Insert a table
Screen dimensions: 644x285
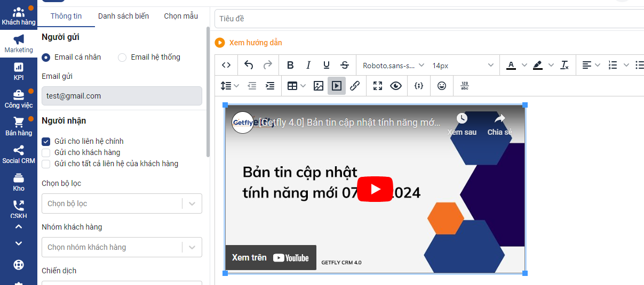(292, 86)
